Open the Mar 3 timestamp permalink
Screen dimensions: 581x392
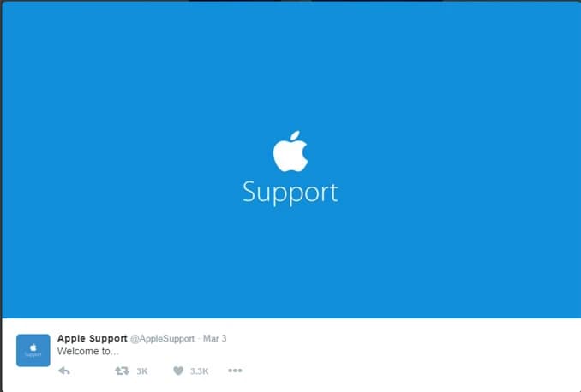pos(214,338)
